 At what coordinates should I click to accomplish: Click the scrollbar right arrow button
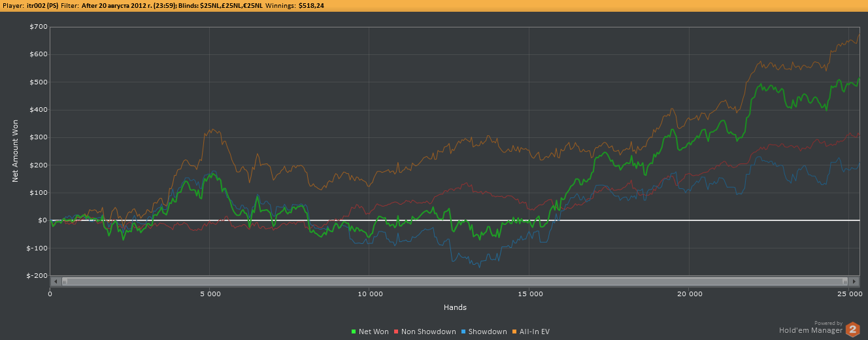click(854, 281)
